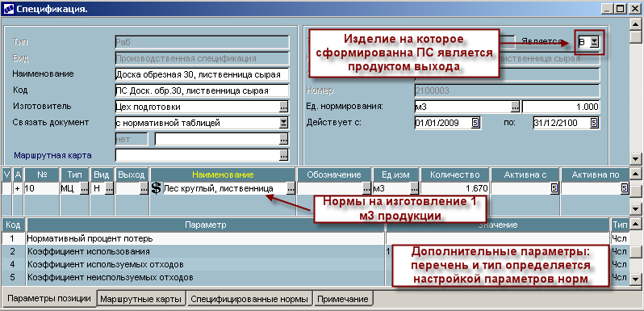Open calendar in Активна с cell
Viewport: 644px width, 311px height.
tap(554, 189)
